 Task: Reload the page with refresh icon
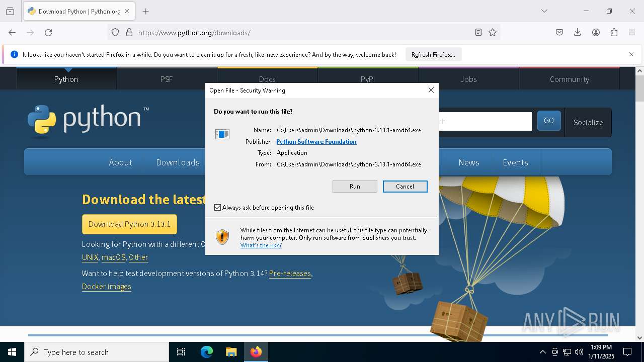pyautogui.click(x=48, y=33)
